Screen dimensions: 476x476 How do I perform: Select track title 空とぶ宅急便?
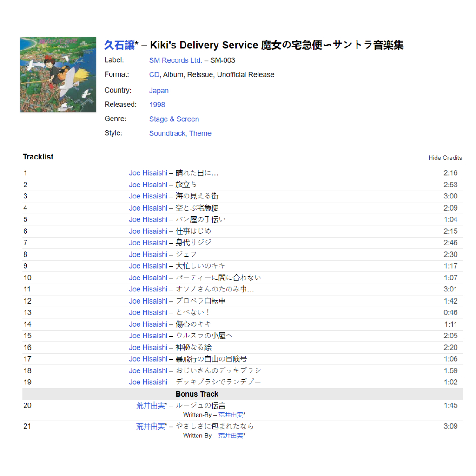pos(197,208)
